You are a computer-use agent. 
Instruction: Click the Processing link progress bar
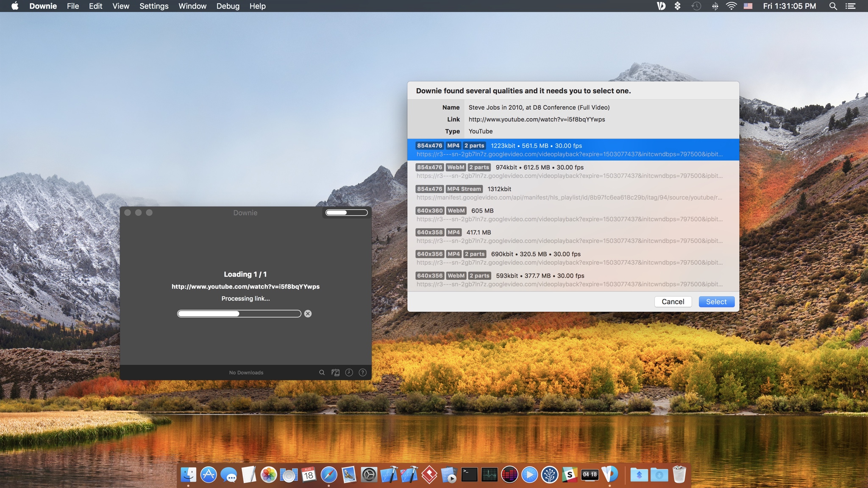(x=239, y=313)
